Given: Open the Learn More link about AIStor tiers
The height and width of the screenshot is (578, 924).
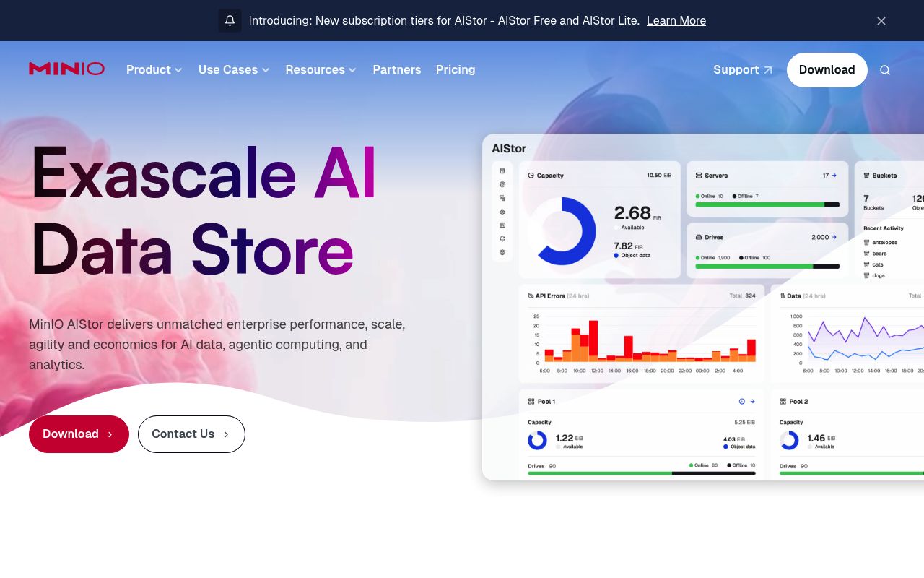Looking at the screenshot, I should (676, 20).
